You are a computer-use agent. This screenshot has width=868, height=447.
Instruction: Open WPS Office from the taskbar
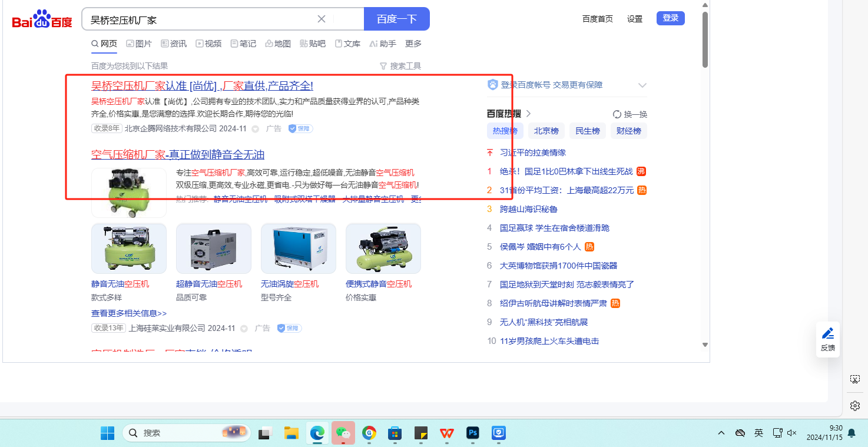447,433
